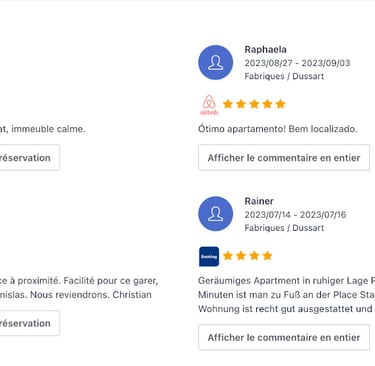Click upper left réservation button
375x366 pixels.
[29, 158]
